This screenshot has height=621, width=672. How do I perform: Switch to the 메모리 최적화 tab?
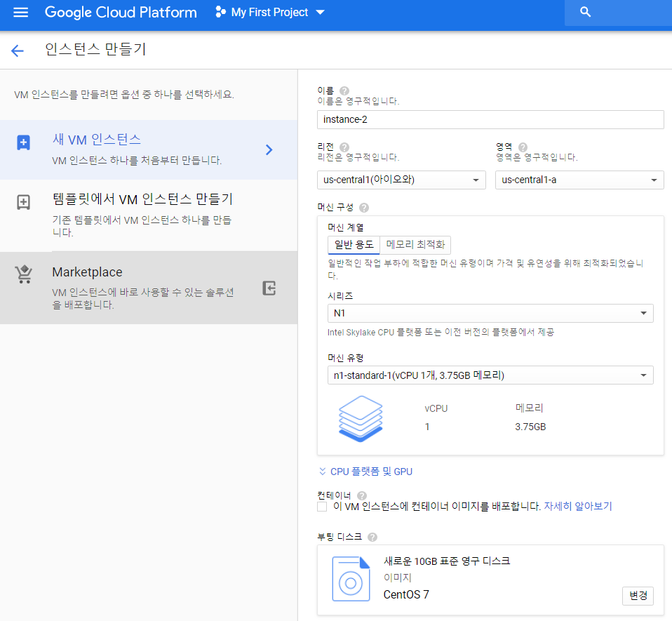[415, 245]
